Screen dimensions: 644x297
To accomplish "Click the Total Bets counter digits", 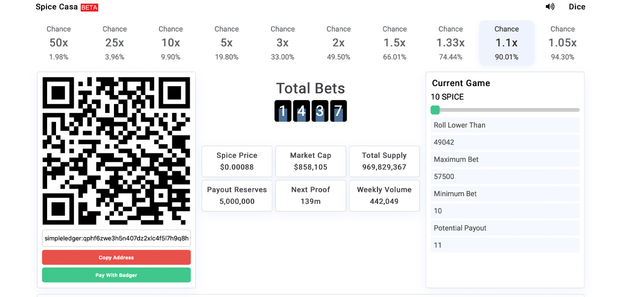I will tap(311, 111).
